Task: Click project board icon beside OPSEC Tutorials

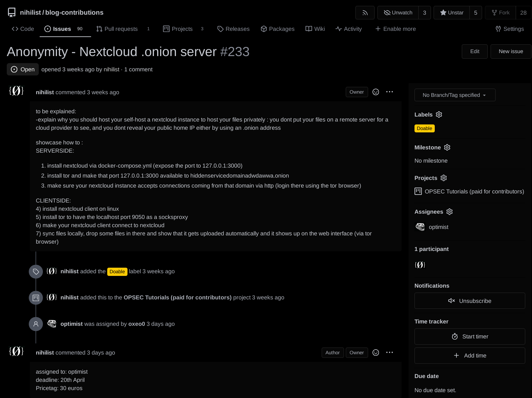Action: click(418, 191)
